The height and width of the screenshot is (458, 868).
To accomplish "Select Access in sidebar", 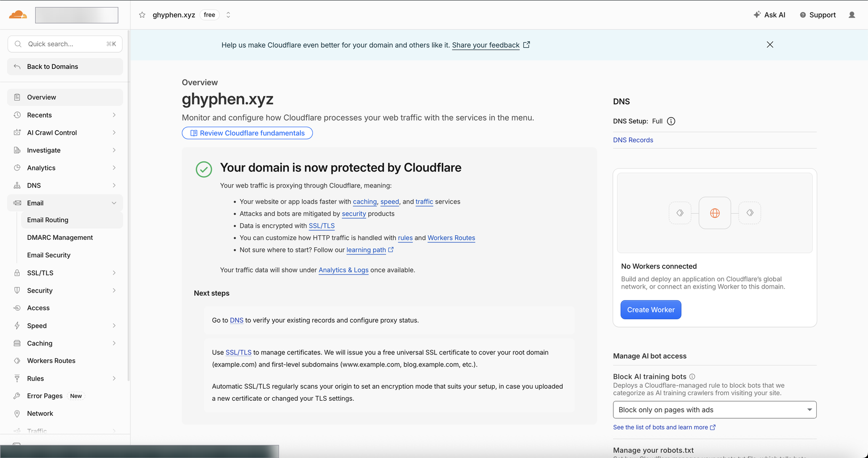I will coord(65,308).
